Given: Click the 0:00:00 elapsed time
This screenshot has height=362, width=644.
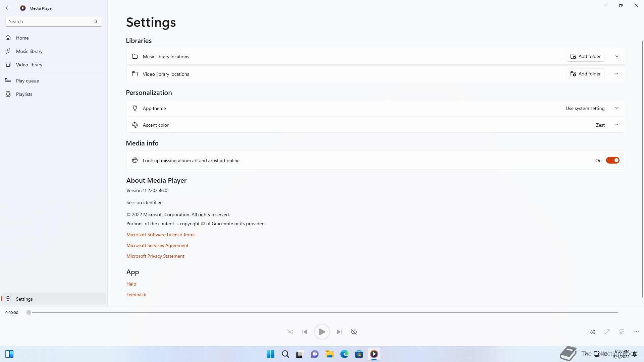Looking at the screenshot, I should tap(12, 313).
